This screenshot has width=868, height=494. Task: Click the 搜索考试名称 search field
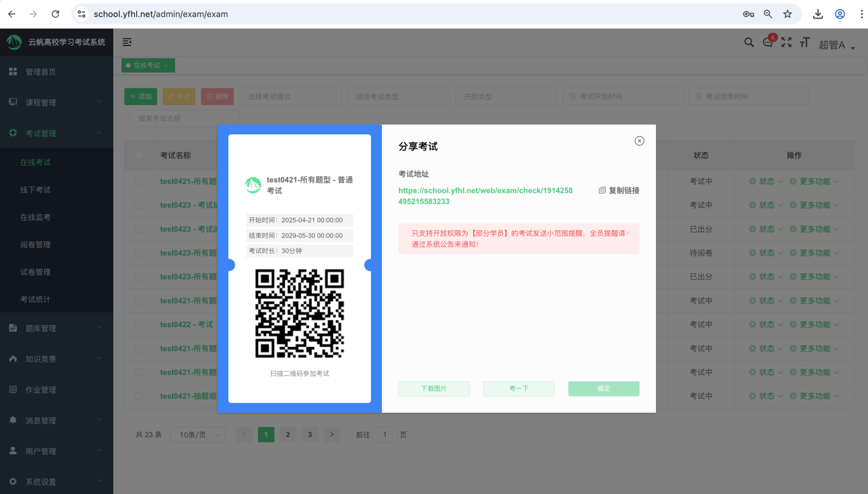tap(185, 119)
